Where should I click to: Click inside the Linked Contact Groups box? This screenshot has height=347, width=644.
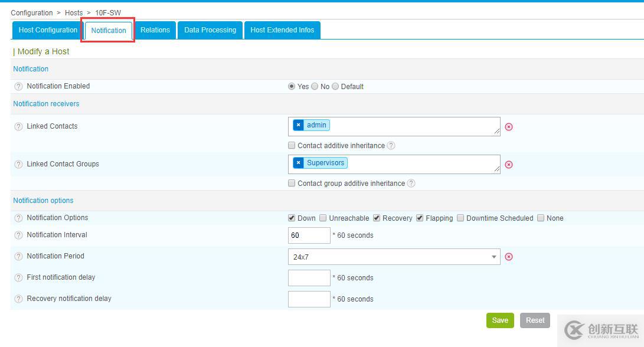click(394, 164)
